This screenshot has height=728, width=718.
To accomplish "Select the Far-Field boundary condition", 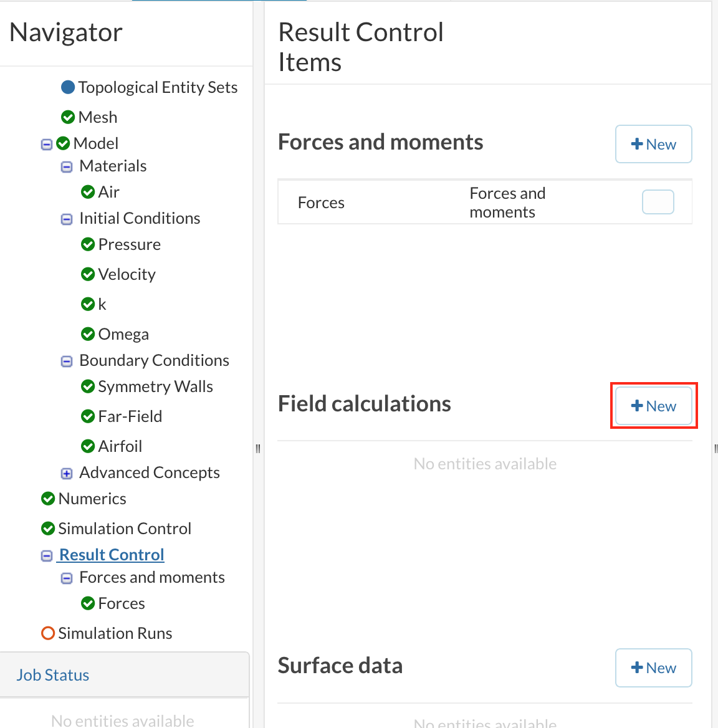I will coord(130,416).
